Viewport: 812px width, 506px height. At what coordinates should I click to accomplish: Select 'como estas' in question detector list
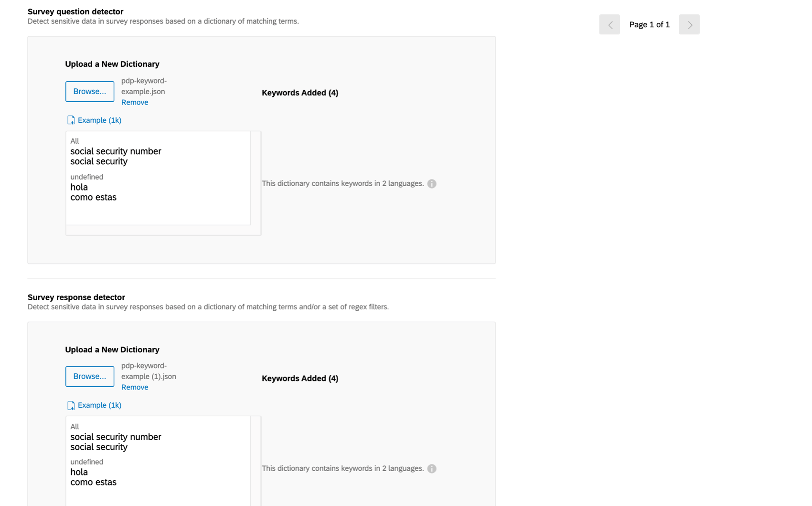point(93,197)
